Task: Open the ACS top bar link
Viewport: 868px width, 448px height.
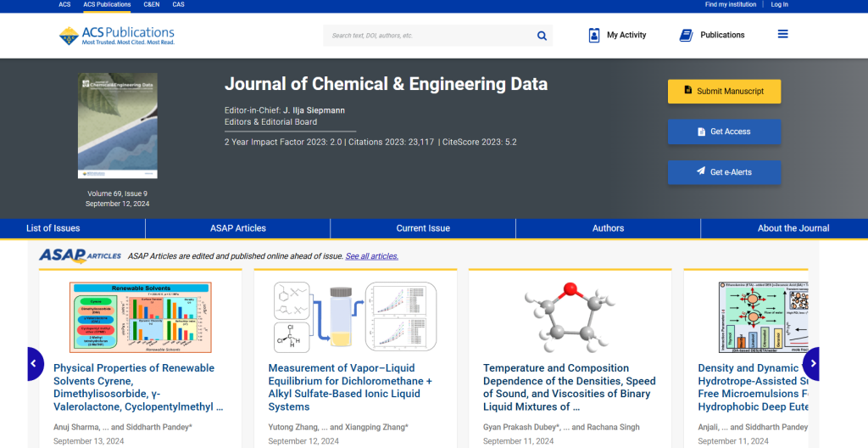Action: click(64, 4)
